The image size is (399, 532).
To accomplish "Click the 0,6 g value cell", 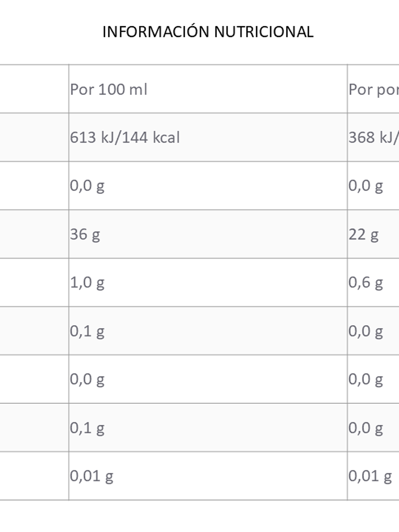I will (365, 282).
